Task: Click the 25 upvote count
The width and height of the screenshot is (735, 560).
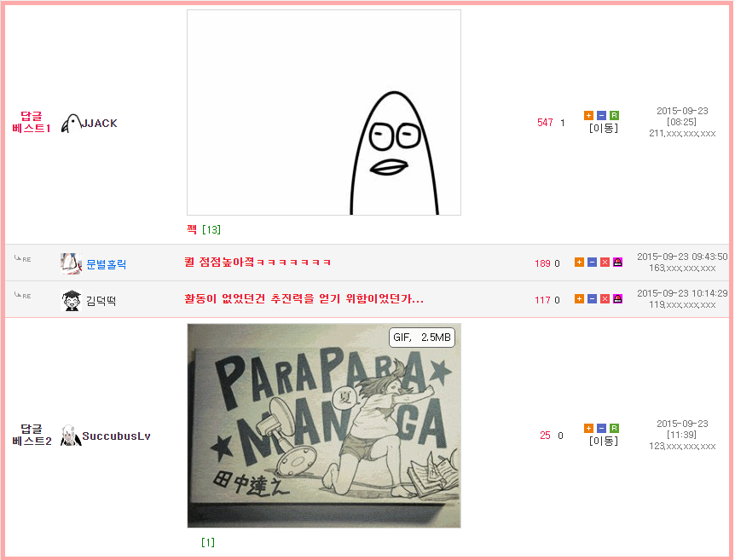Action: pos(545,436)
